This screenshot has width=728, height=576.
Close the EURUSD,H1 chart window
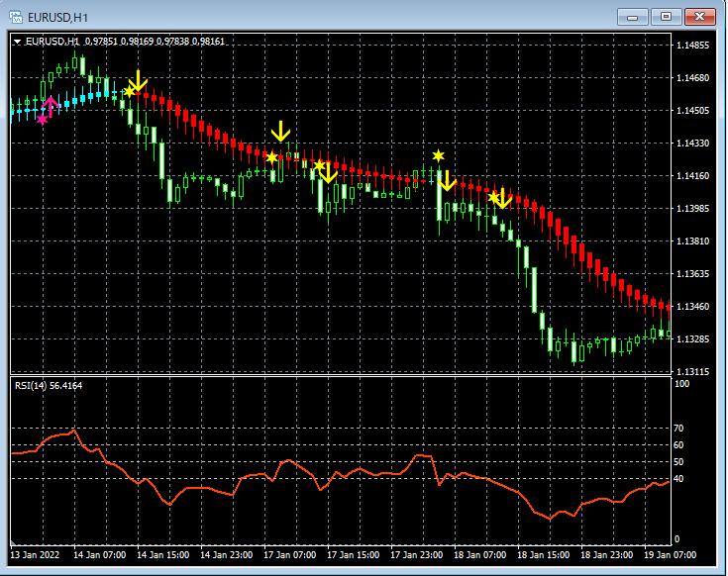pyautogui.click(x=700, y=17)
